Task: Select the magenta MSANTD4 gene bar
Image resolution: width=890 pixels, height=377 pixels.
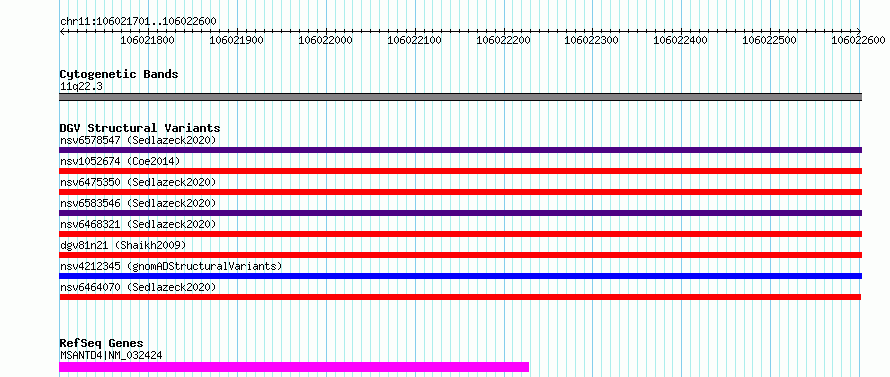Action: coord(294,367)
